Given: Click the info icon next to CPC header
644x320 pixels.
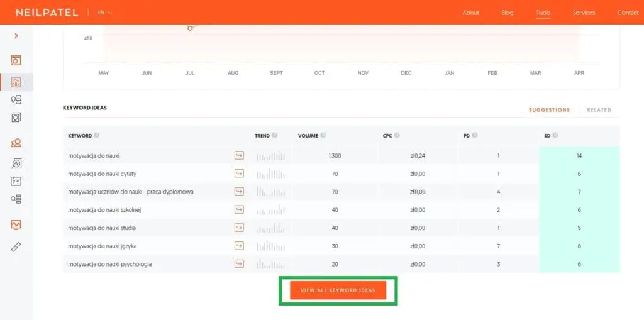Looking at the screenshot, I should tap(397, 135).
